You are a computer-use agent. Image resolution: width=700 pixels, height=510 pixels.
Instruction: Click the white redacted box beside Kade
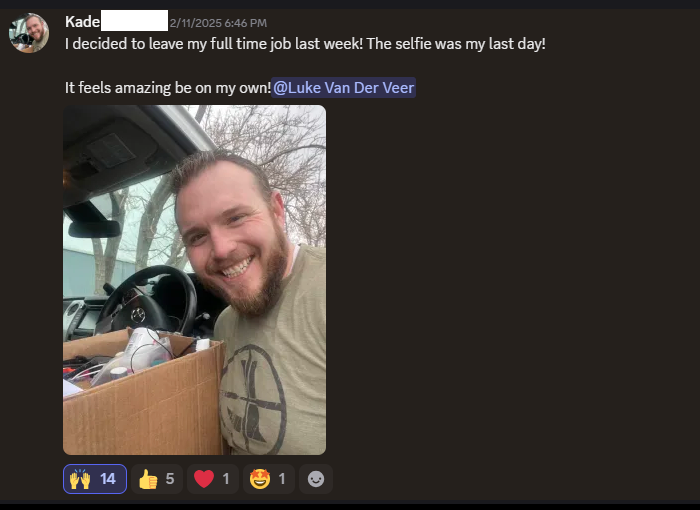click(x=134, y=21)
